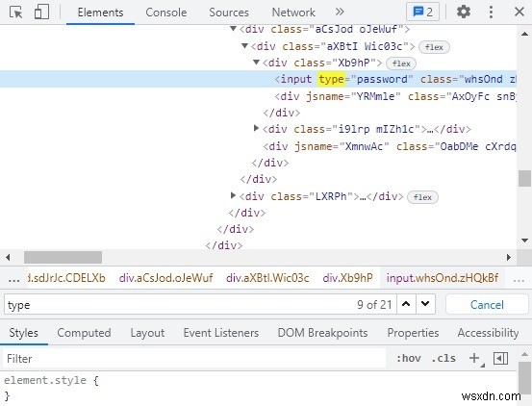Select breadcrumb ending in sdJrJc.CDELXb
Screen dimensions: 532x406
point(66,278)
